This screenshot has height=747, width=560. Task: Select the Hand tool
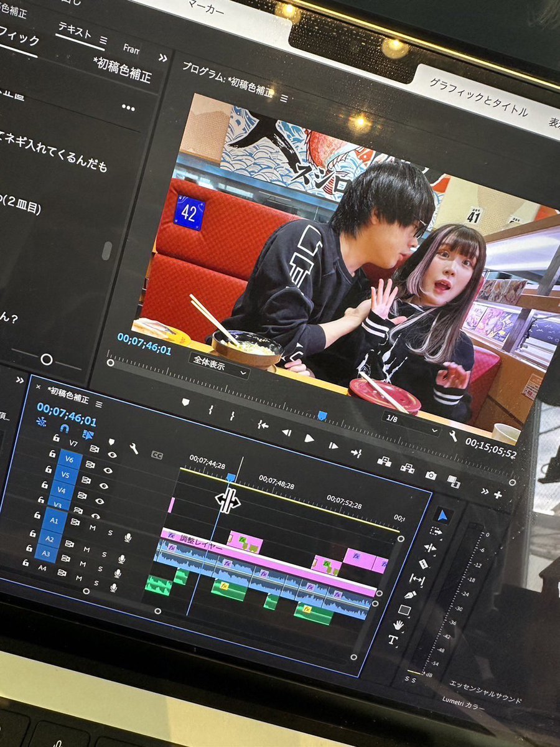398,625
